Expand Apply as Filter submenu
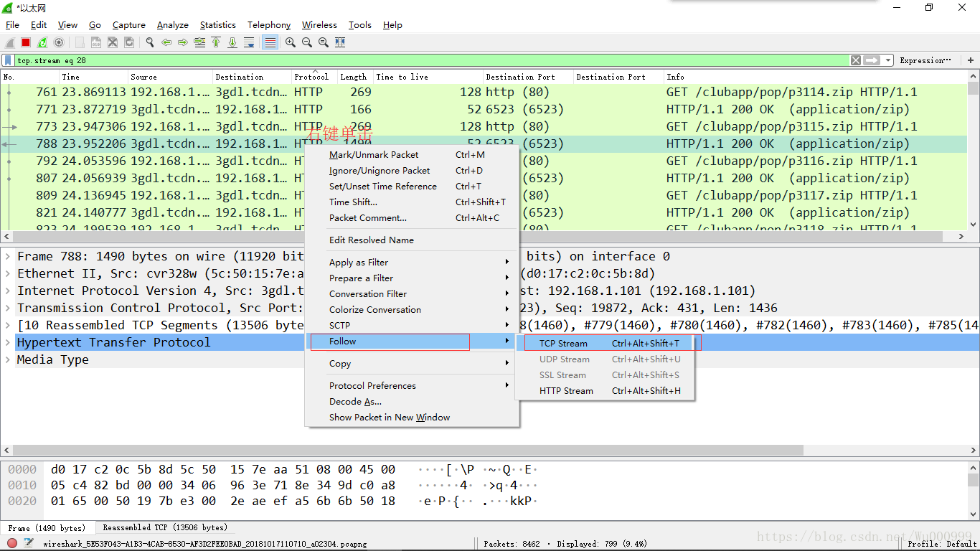This screenshot has width=980, height=551. pos(413,262)
